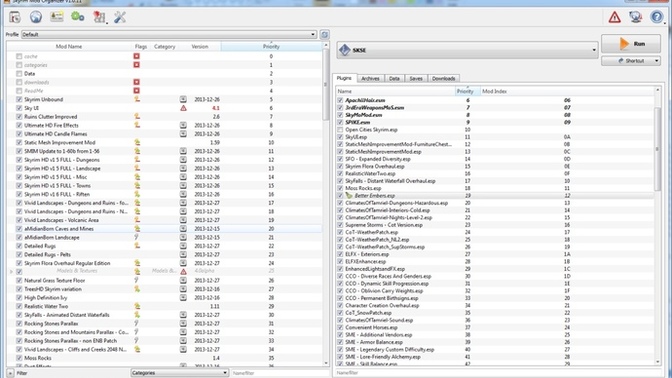This screenshot has height=378, width=672.
Task: Click the category icon for High Definition Ivy
Action: click(183, 297)
